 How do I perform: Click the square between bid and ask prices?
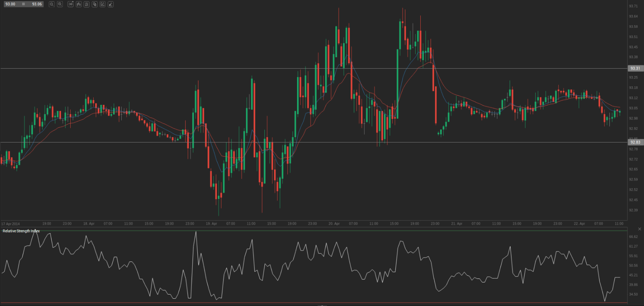click(x=23, y=4)
